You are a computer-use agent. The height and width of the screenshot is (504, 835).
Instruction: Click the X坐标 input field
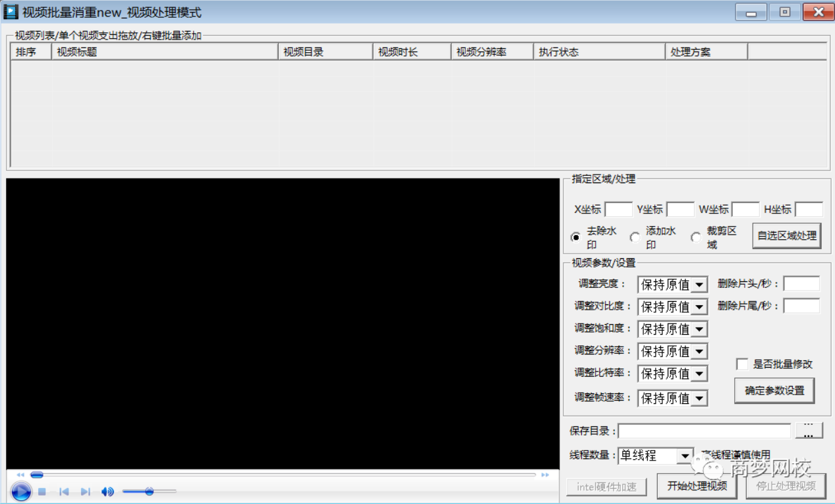(618, 210)
